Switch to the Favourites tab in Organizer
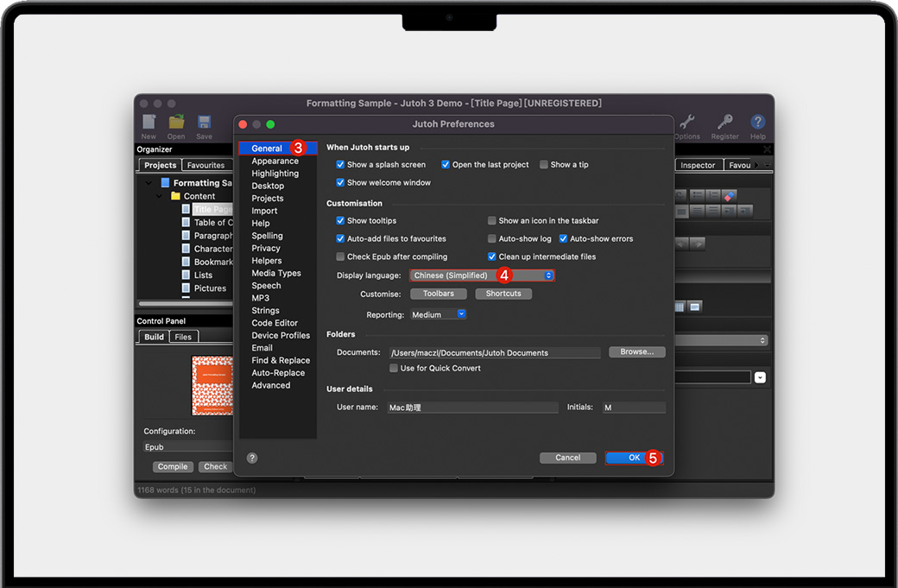 tap(206, 165)
